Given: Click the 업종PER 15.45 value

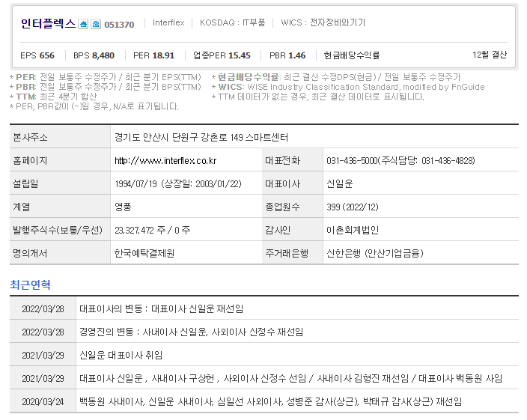Looking at the screenshot, I should (222, 55).
